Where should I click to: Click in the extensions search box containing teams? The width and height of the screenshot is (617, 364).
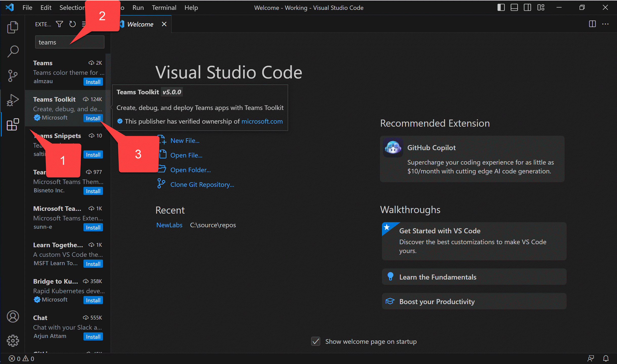point(70,42)
